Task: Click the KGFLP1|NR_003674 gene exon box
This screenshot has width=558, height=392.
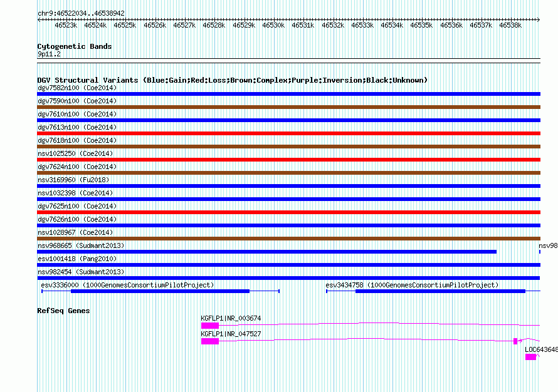Action: tap(209, 326)
